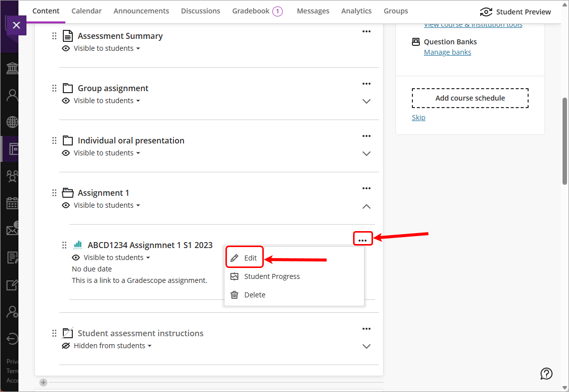This screenshot has height=392, width=569.
Task: Click the Sign Out icon at the sidebar bottom
Action: click(x=11, y=339)
